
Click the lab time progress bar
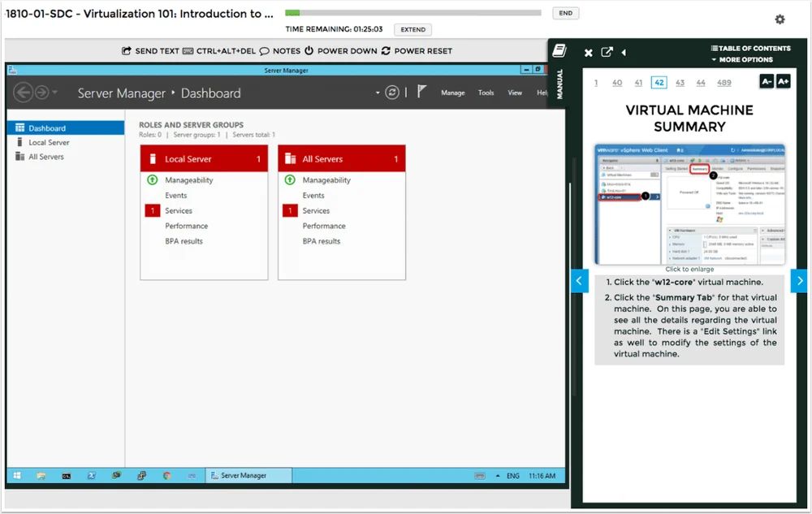[x=413, y=12]
